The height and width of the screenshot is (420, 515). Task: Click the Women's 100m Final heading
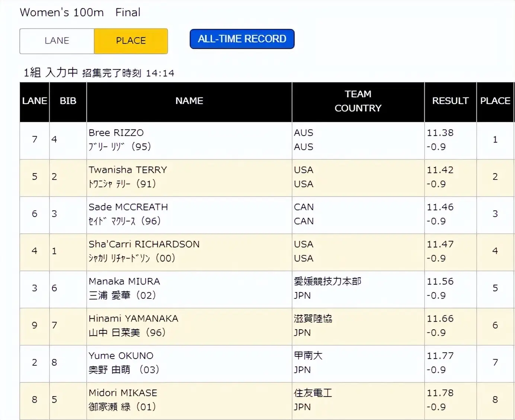tap(80, 13)
